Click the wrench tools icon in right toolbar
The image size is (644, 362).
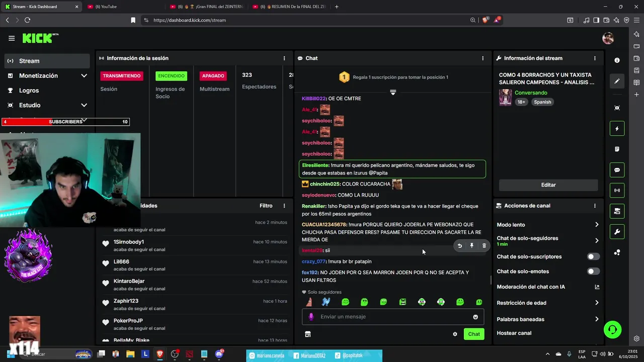click(x=617, y=232)
